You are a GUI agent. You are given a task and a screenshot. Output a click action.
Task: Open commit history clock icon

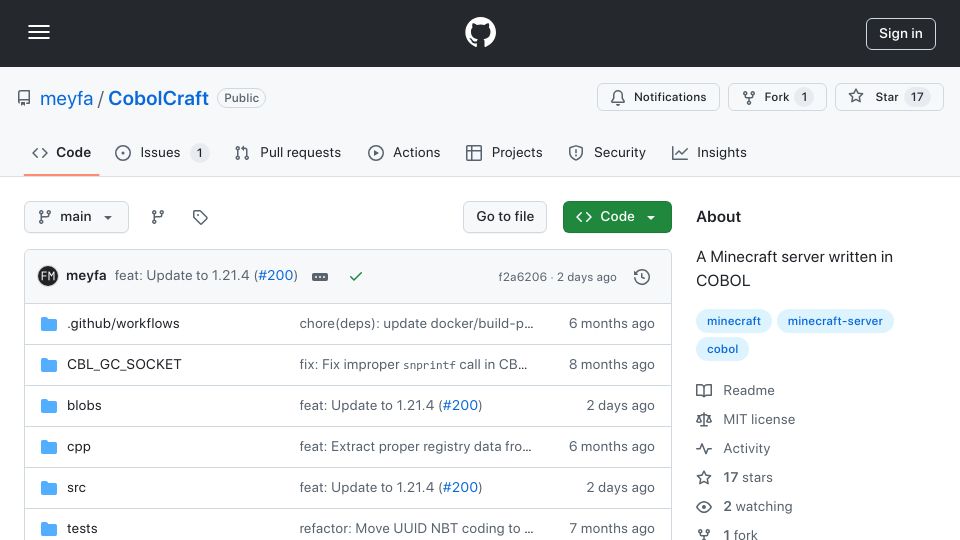pyautogui.click(x=642, y=277)
